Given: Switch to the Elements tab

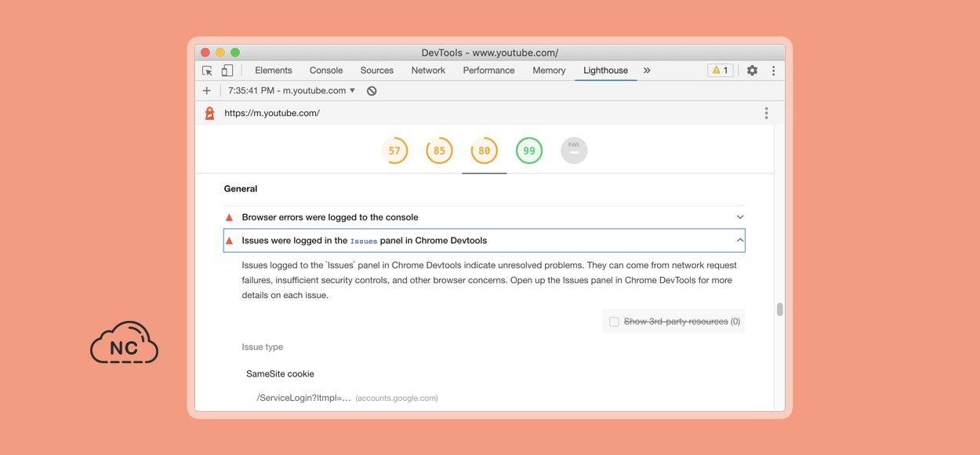Looking at the screenshot, I should click(274, 71).
